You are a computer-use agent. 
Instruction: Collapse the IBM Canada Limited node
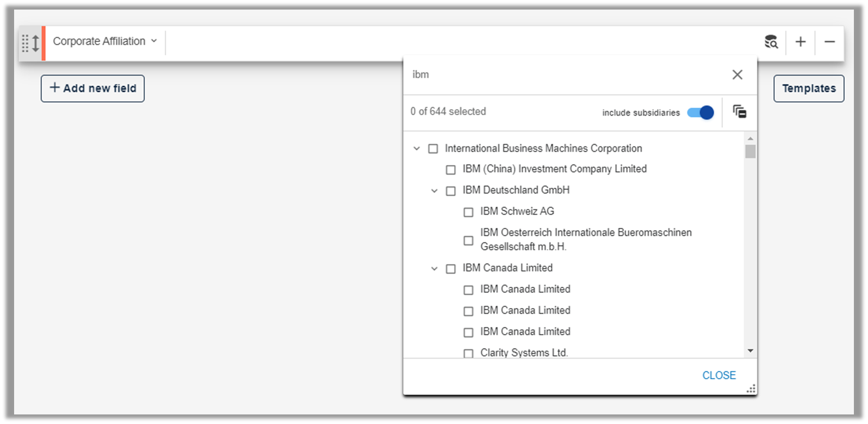pos(434,269)
